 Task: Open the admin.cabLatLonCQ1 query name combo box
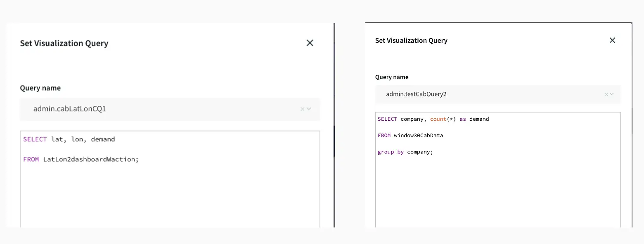[x=165, y=109]
